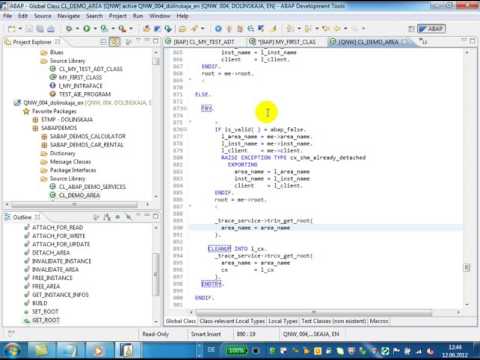480x360 pixels.
Task: Toggle Link with Editor in Project Explorer
Action: (115, 42)
